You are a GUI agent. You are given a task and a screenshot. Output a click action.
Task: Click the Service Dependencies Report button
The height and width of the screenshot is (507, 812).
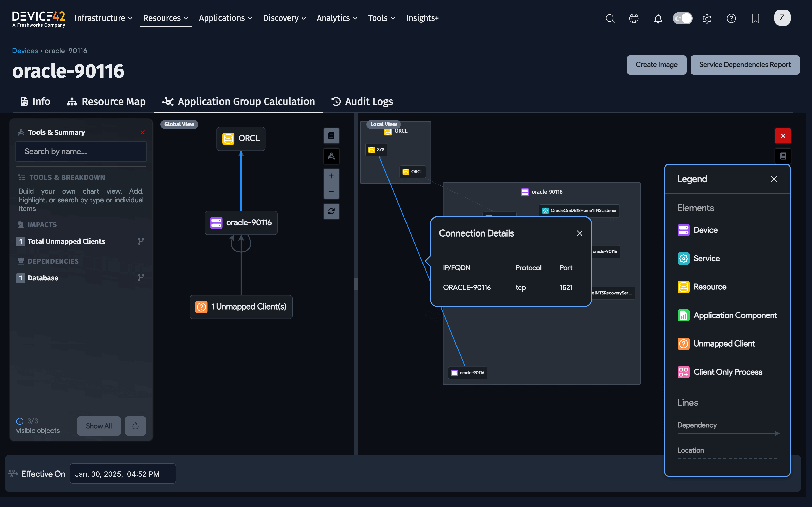pos(745,65)
